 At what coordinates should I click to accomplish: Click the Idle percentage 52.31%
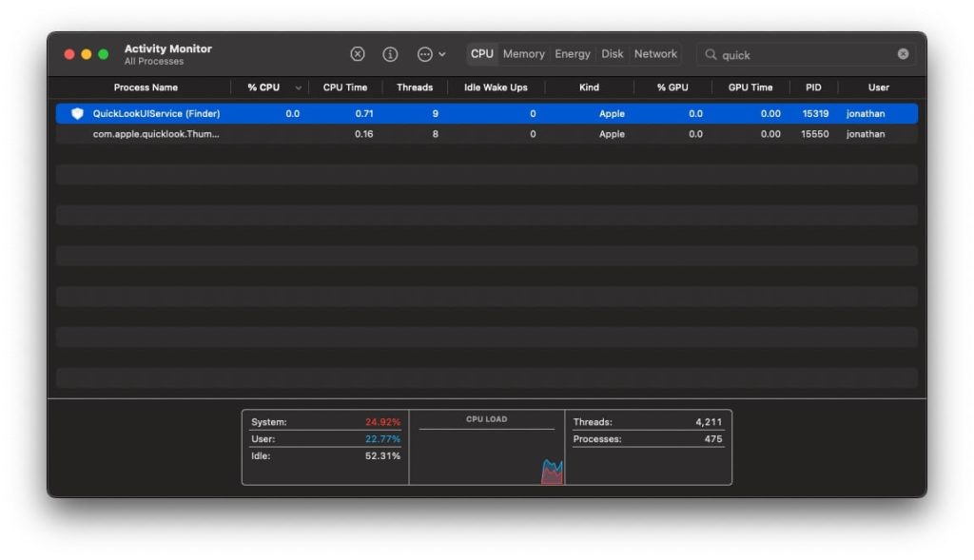click(382, 455)
